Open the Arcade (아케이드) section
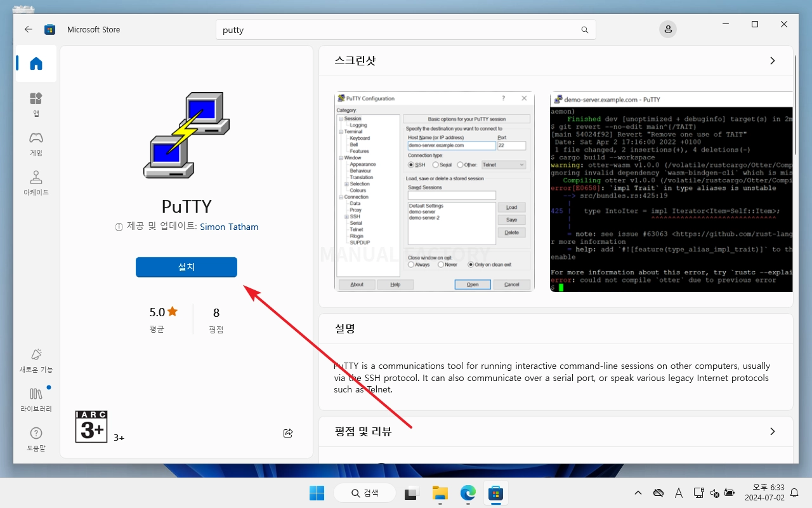Image resolution: width=812 pixels, height=508 pixels. click(x=36, y=182)
